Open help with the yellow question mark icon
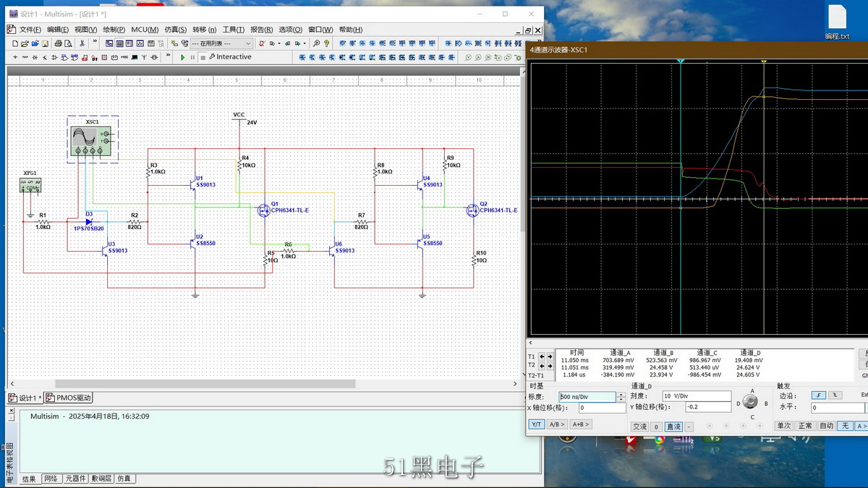The width and height of the screenshot is (868, 488). click(x=327, y=43)
